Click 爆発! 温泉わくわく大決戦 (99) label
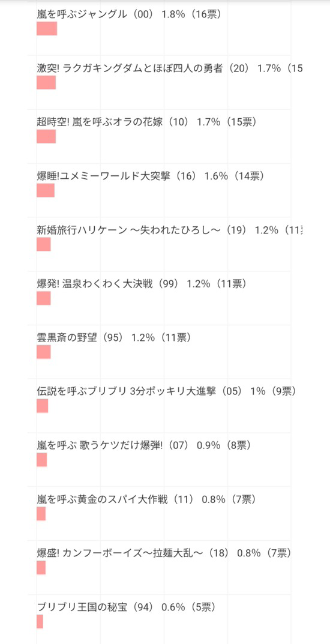Viewport: 330px width, 644px height. point(142,284)
